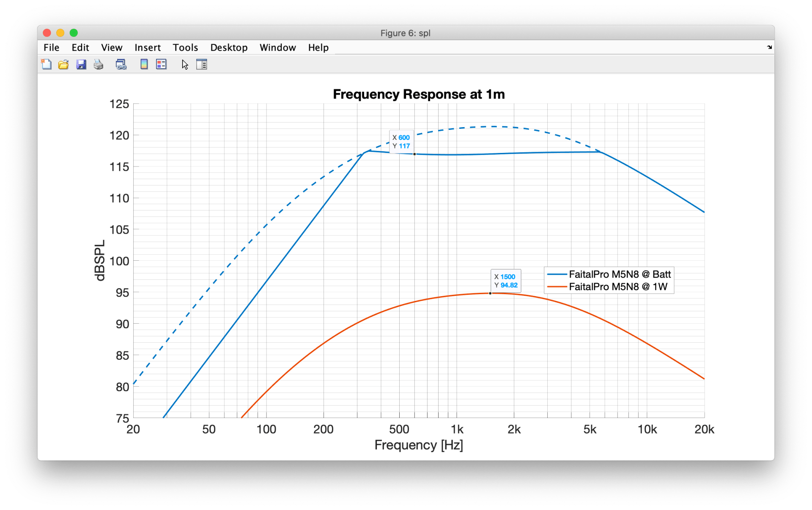Viewport: 812px width, 510px height.
Task: Select the FaitalPro M5N8 @ Batt legend entry
Action: (x=620, y=274)
